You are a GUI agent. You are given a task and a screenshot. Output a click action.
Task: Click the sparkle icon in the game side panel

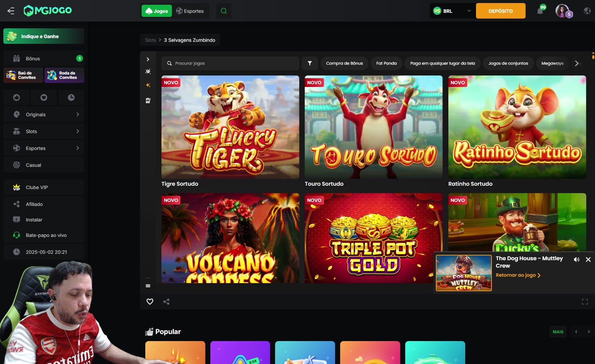(148, 85)
